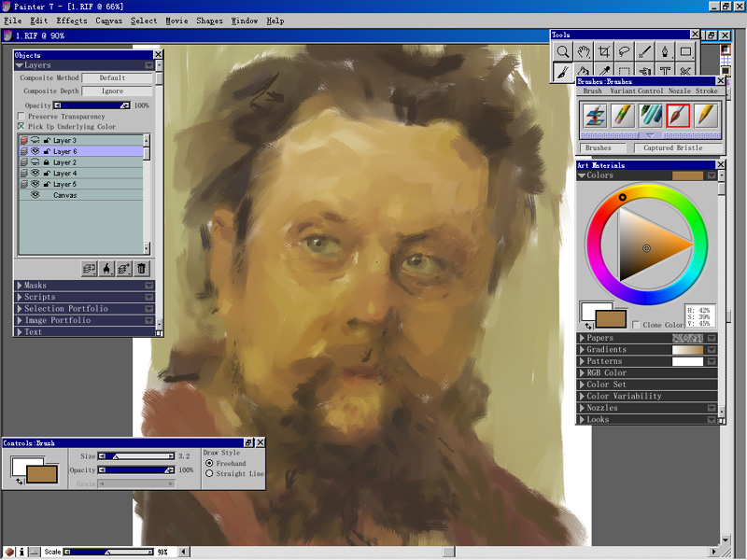The image size is (747, 560).
Task: Select the Freehand draw style
Action: (209, 463)
